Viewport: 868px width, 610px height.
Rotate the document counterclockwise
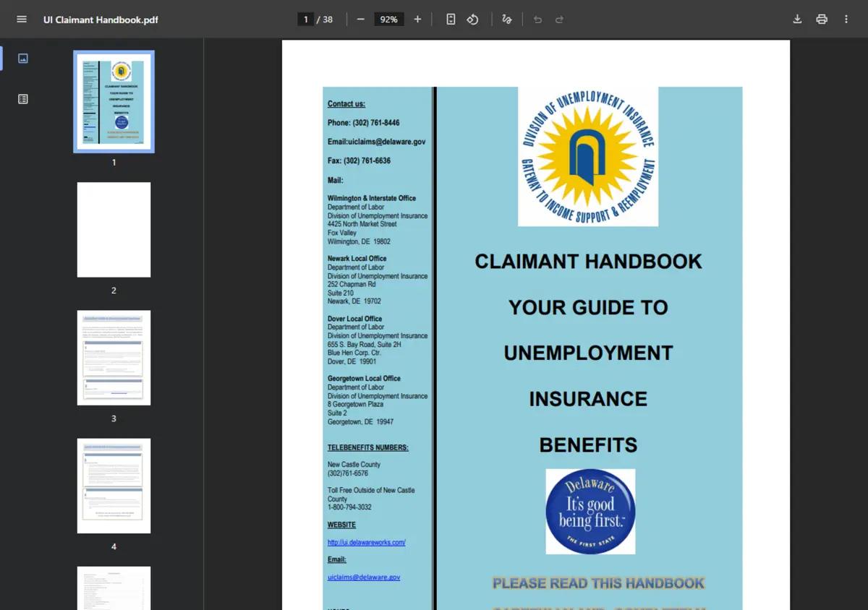472,20
